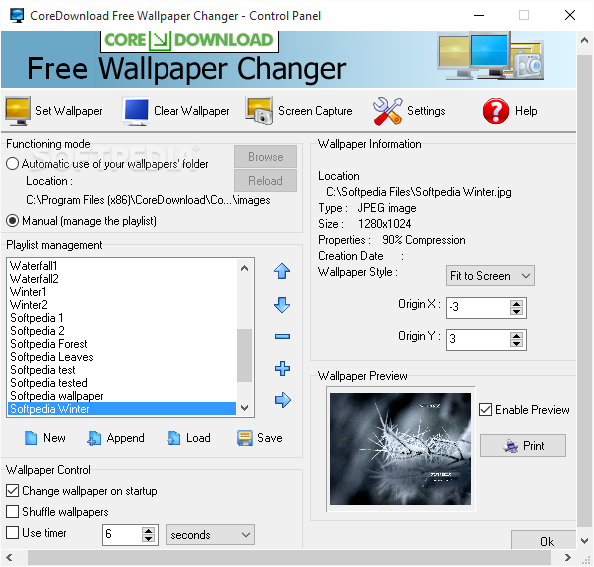Click the playlist scrollbar thumb

click(245, 355)
